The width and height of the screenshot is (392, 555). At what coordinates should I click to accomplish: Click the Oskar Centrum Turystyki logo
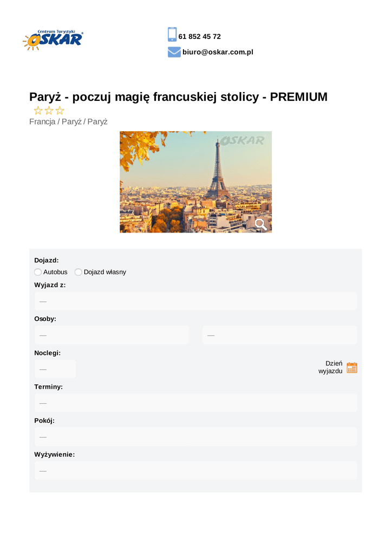point(53,41)
